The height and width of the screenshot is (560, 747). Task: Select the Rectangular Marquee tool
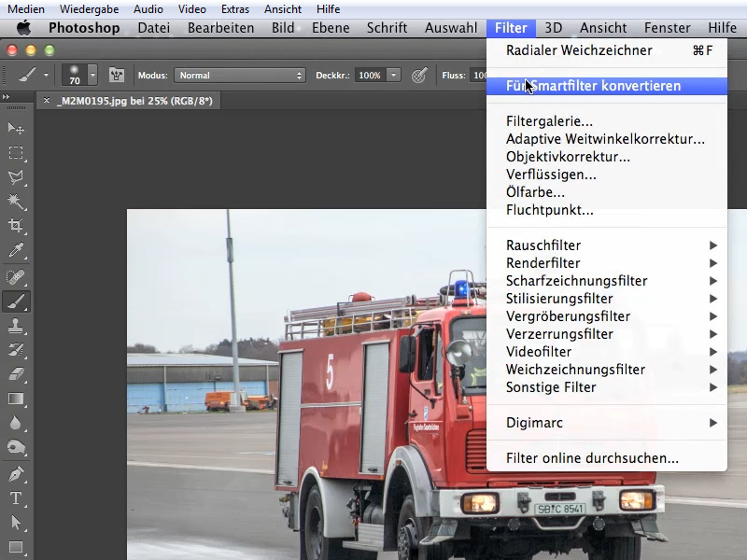(16, 152)
